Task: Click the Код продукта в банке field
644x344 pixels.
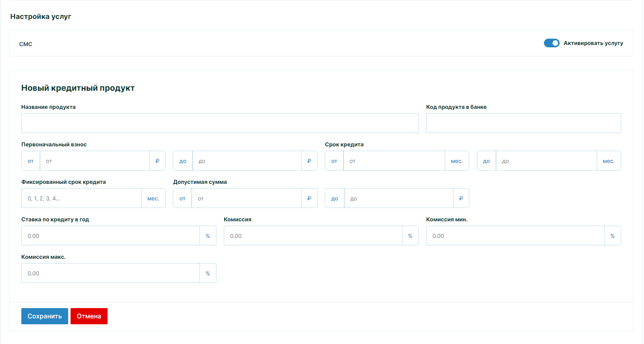Action: (x=523, y=123)
